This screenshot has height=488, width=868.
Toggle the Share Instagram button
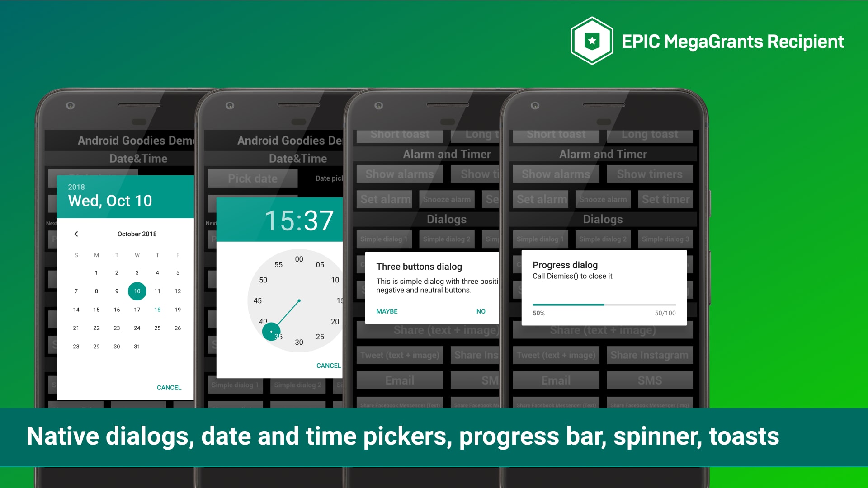[x=649, y=356]
